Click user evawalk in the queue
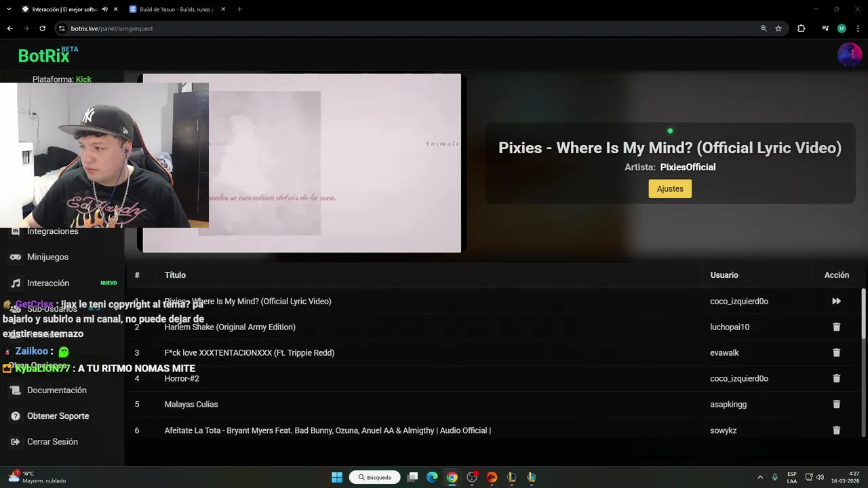Image resolution: width=868 pixels, height=488 pixels. (724, 352)
